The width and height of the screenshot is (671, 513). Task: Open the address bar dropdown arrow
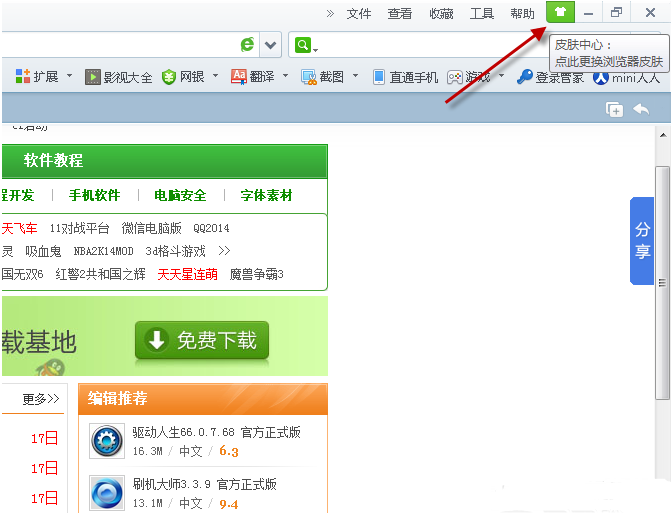tap(270, 44)
